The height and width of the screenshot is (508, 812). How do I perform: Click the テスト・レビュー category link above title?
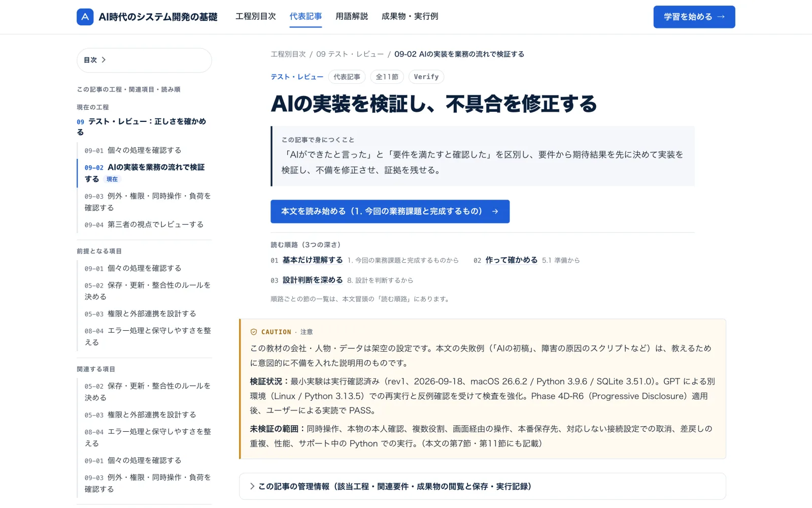pyautogui.click(x=297, y=77)
